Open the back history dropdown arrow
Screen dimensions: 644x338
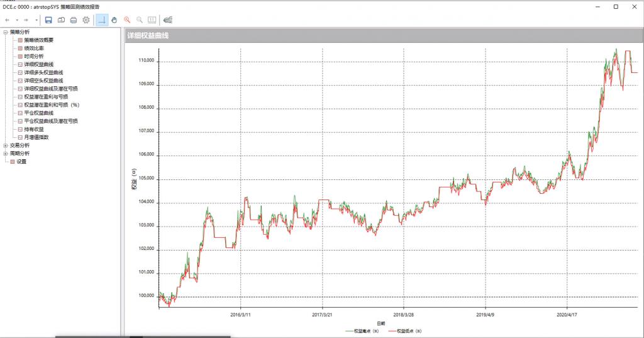[17, 20]
